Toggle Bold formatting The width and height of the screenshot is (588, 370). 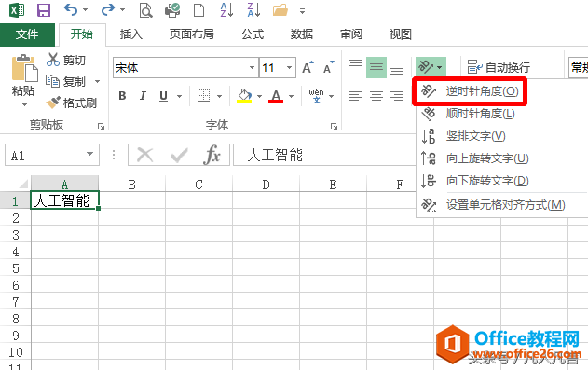[122, 96]
